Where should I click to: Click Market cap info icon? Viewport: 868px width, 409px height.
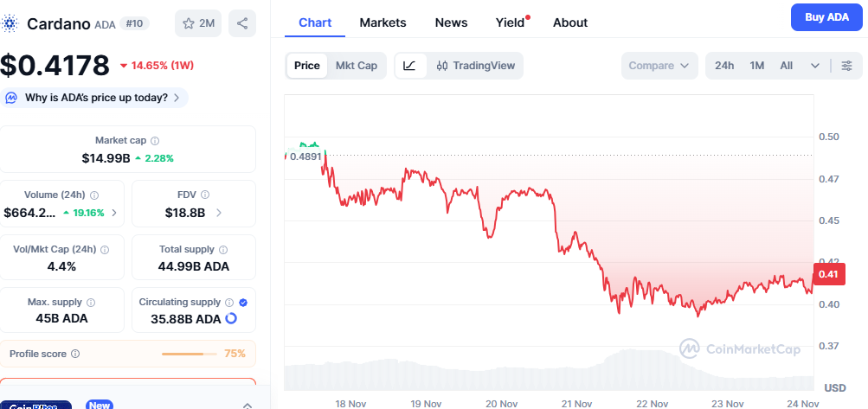[x=155, y=140]
